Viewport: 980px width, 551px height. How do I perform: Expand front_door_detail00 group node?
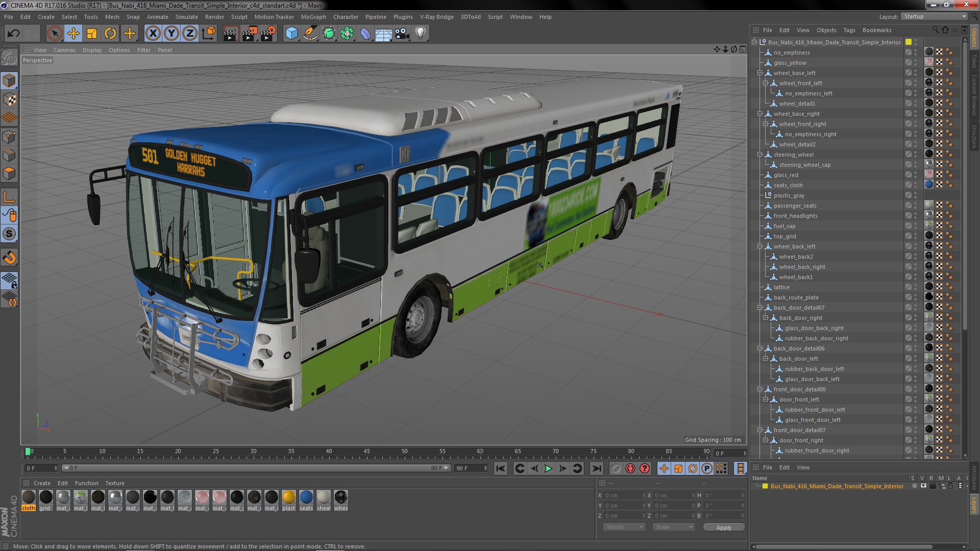pos(759,389)
